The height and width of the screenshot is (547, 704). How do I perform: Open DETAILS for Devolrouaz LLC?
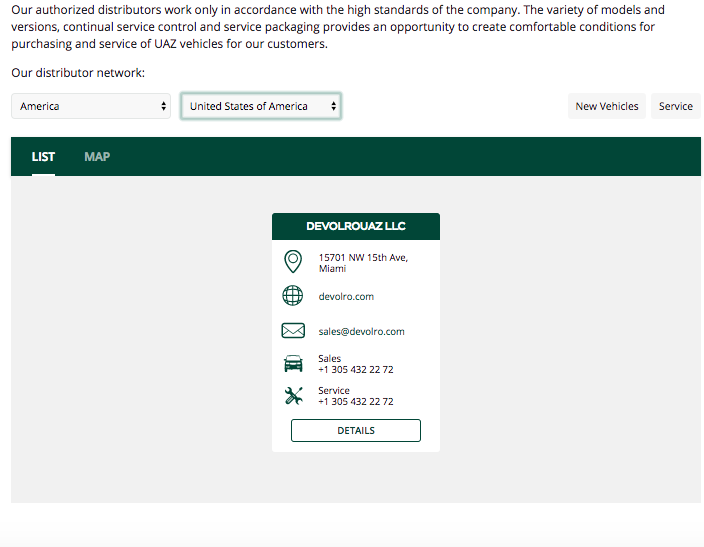[x=355, y=431]
